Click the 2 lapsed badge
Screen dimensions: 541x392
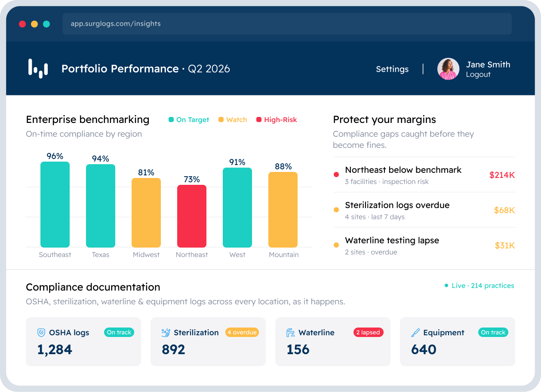368,332
